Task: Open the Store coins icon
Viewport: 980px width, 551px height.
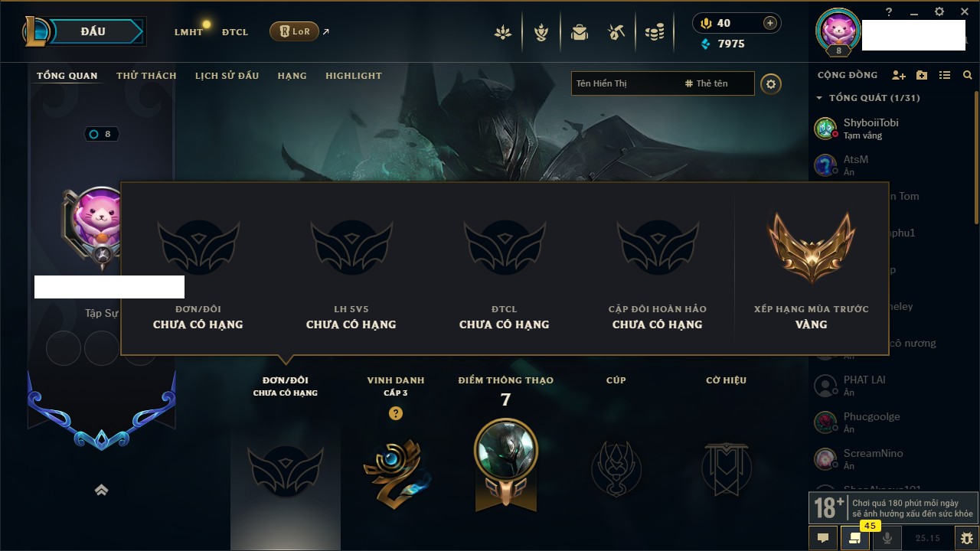Action: click(x=655, y=32)
